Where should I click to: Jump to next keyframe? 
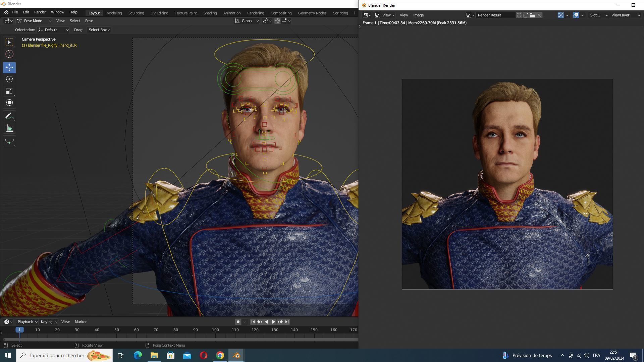(x=280, y=322)
